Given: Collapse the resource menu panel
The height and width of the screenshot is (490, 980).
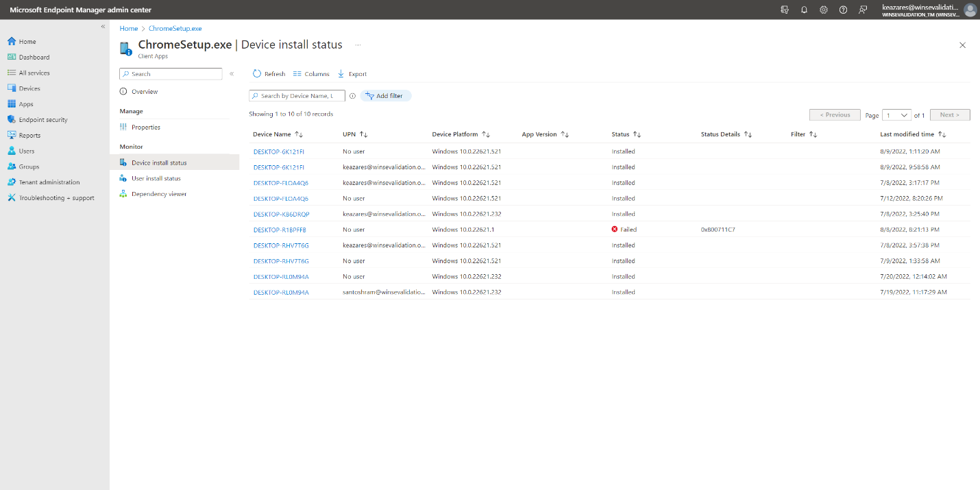Looking at the screenshot, I should click(x=232, y=74).
